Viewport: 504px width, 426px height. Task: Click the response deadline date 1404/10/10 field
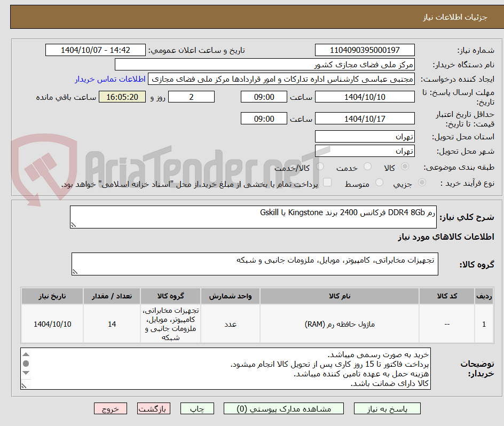coord(365,97)
